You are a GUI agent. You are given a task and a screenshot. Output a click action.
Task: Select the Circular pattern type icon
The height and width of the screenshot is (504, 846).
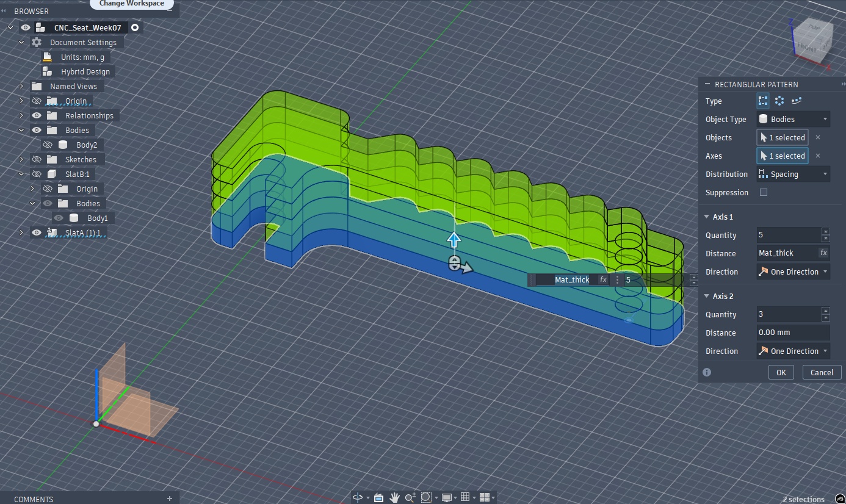(x=779, y=101)
